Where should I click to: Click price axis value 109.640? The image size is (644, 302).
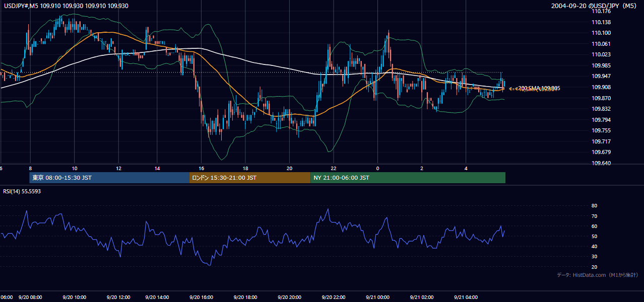pos(600,163)
